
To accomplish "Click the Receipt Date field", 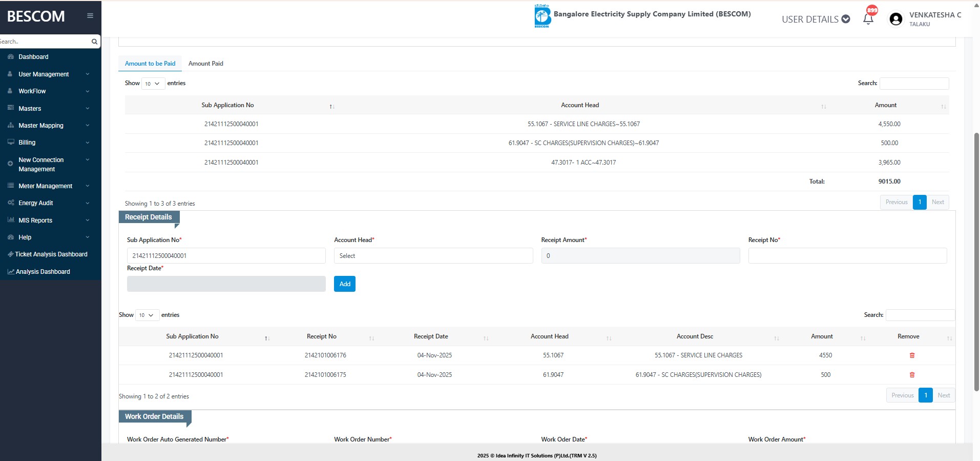I will [226, 284].
